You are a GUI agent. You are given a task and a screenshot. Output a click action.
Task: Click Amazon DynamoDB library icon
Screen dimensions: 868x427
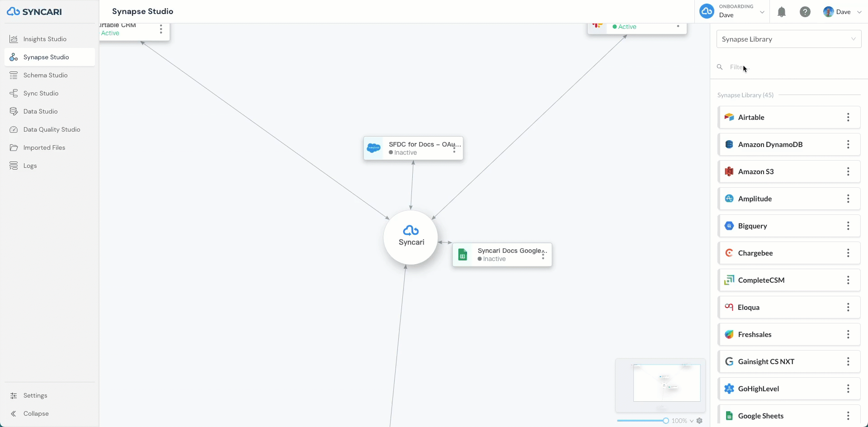tap(729, 144)
